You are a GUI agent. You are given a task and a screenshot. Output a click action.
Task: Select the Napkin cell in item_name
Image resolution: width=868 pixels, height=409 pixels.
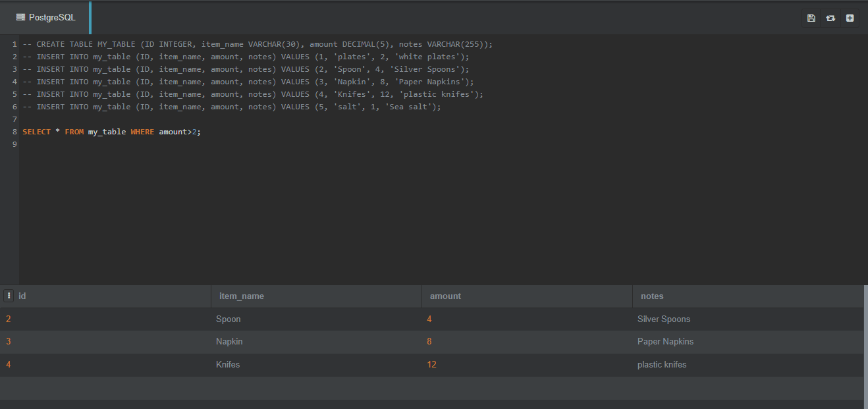coord(316,342)
